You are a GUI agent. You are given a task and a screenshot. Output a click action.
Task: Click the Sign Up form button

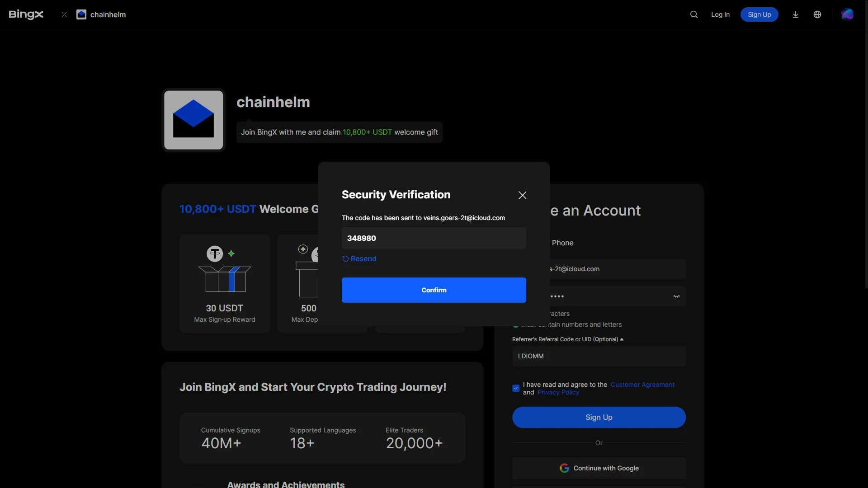(x=599, y=418)
